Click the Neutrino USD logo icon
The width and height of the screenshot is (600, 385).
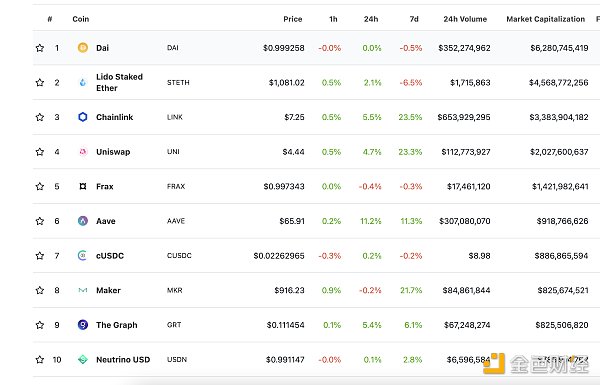click(83, 359)
